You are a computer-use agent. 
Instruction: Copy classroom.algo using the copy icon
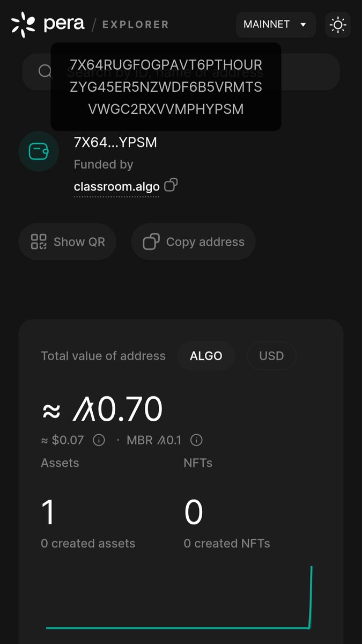pyautogui.click(x=171, y=186)
